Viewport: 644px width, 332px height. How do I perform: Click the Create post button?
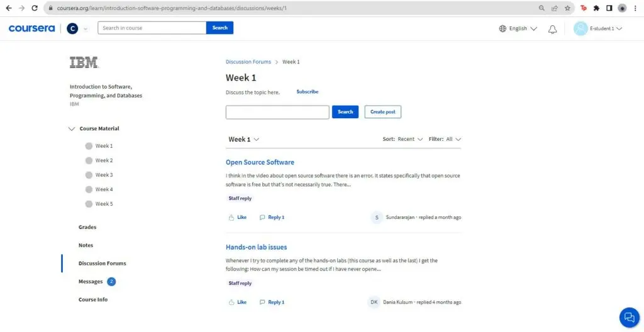(383, 112)
